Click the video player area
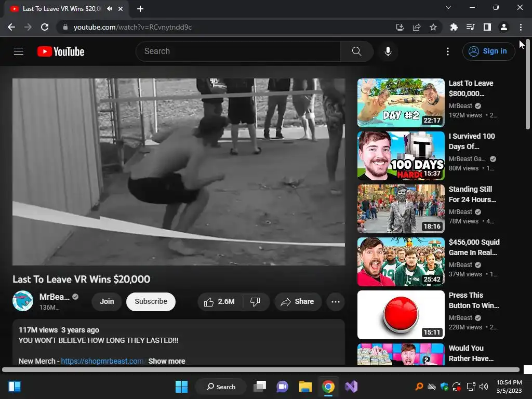532x399 pixels. point(179,171)
